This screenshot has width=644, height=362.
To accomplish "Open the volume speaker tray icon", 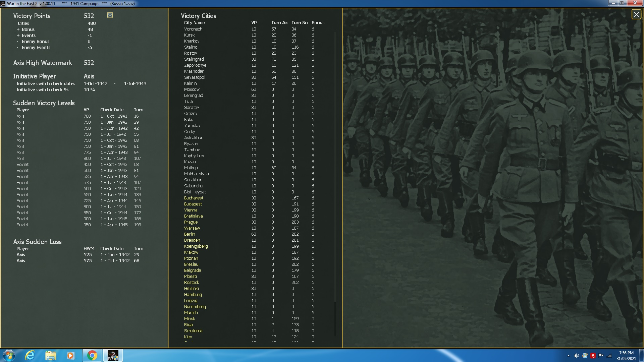I will point(577,356).
